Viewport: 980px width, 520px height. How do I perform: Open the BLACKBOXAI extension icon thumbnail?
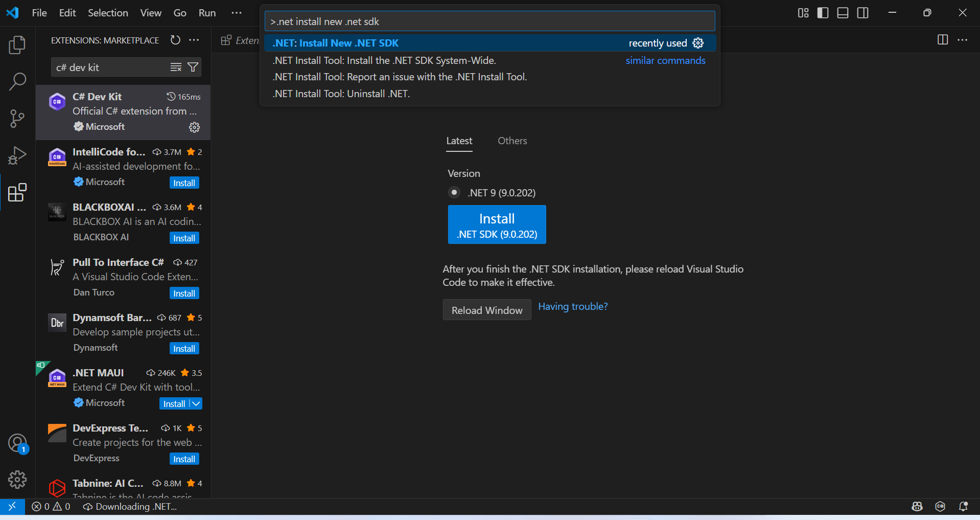57,212
